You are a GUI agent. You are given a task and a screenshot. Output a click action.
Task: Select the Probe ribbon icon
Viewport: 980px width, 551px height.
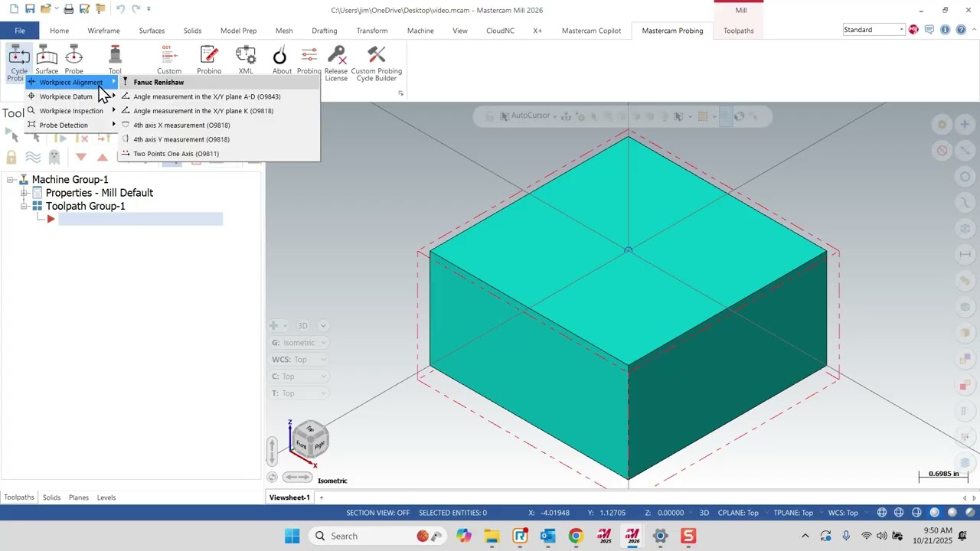[x=73, y=60]
